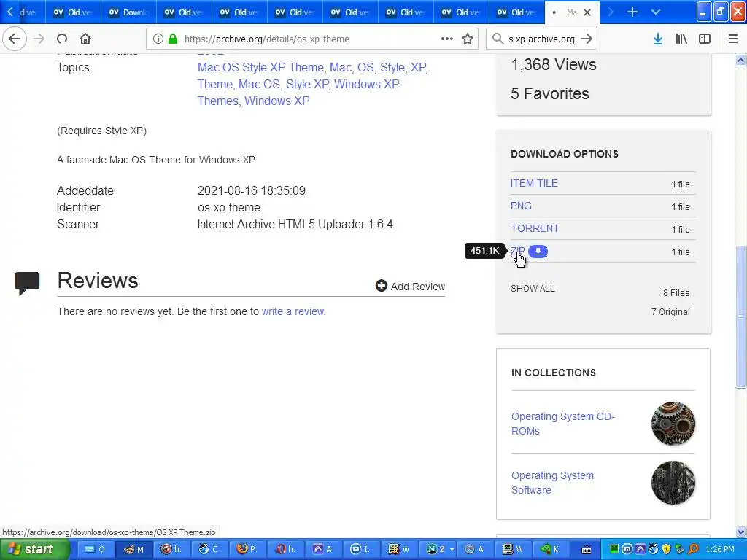Download the ITEM TILE file

(x=533, y=183)
